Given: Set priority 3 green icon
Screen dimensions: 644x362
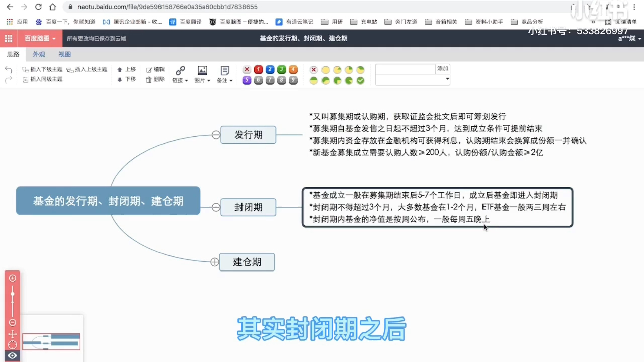Looking at the screenshot, I should pyautogui.click(x=281, y=70).
